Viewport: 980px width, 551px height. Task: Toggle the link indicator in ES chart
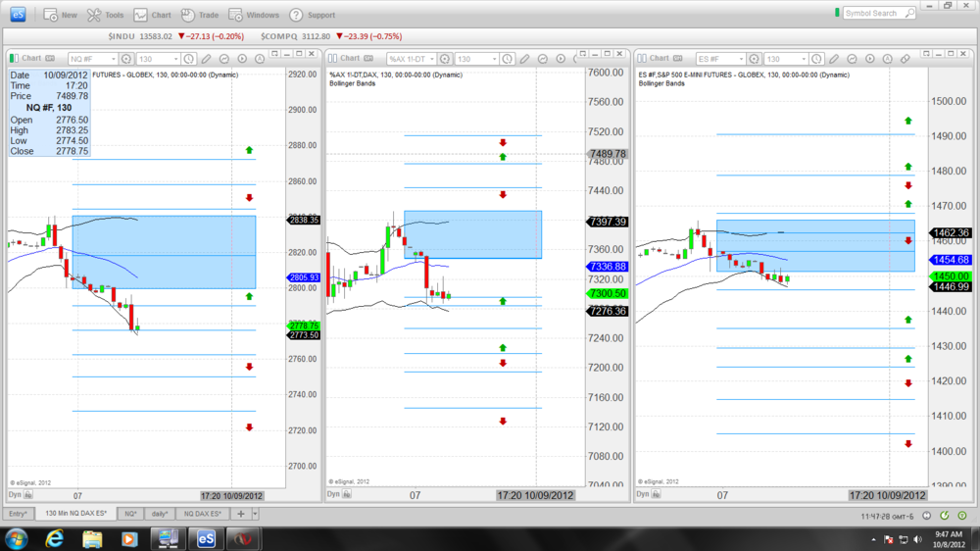coord(641,58)
